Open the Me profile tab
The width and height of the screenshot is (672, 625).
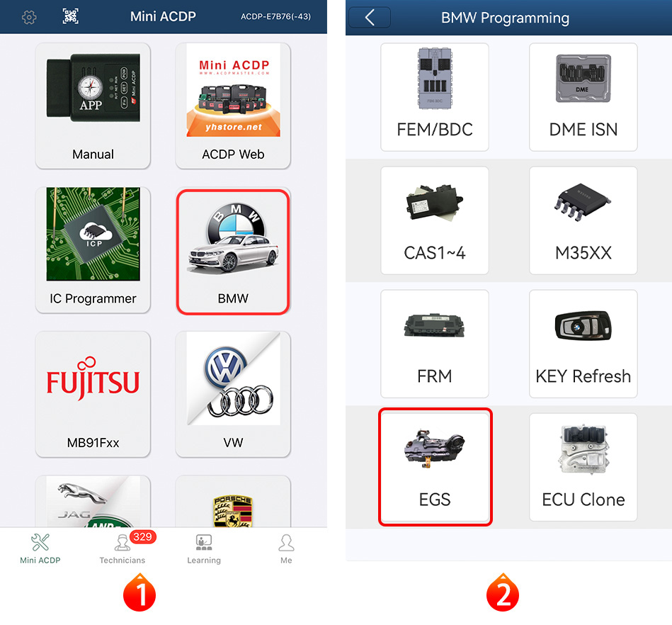pyautogui.click(x=286, y=548)
